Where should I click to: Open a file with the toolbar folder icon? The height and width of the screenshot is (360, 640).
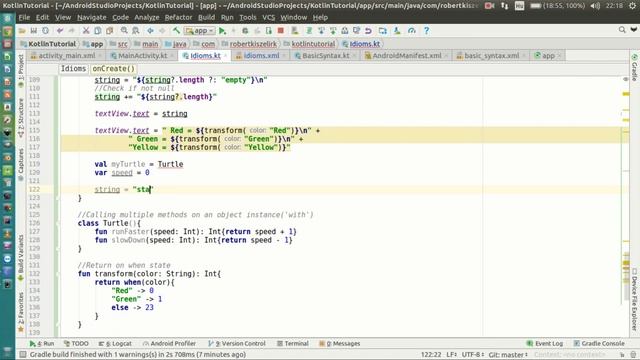[x=22, y=31]
